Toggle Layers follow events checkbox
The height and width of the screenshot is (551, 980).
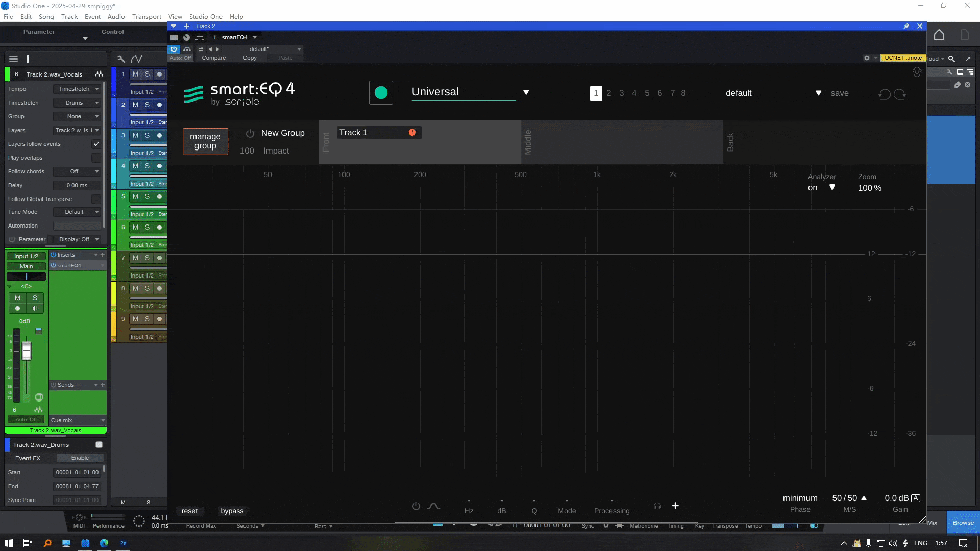[96, 144]
